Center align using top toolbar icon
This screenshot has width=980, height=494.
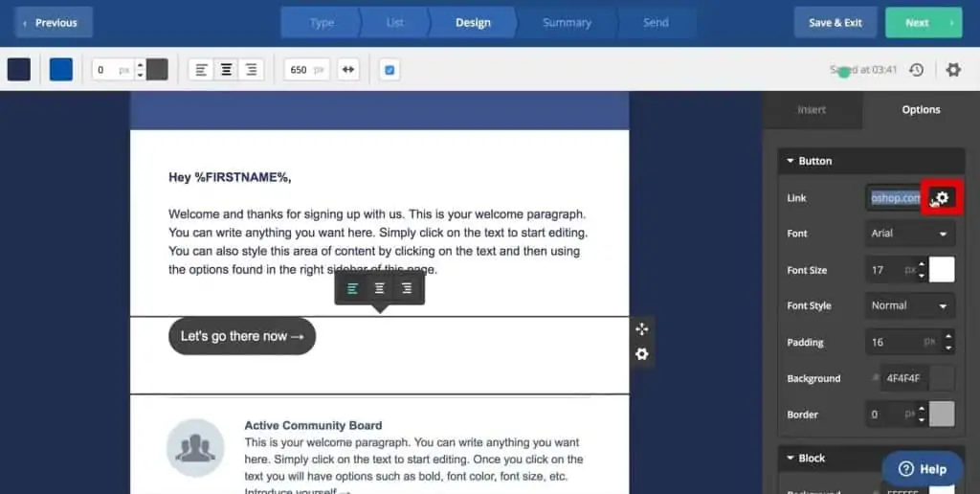click(227, 70)
